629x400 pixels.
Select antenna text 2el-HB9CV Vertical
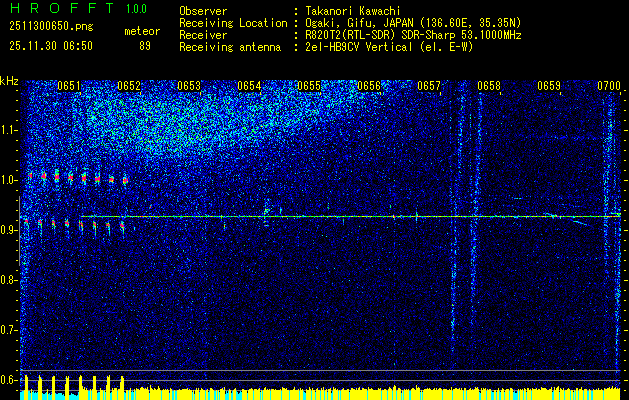point(359,47)
